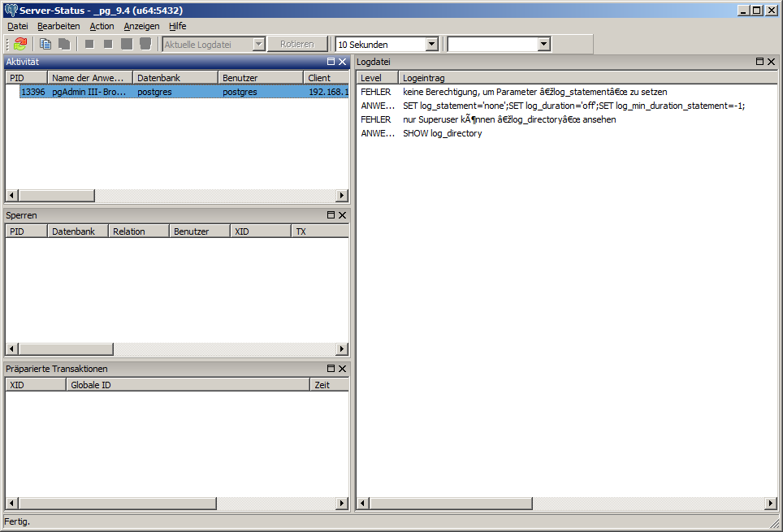Screen dimensions: 783x532
Task: Open the 10 Sekunden refresh rate dropdown
Action: [431, 45]
